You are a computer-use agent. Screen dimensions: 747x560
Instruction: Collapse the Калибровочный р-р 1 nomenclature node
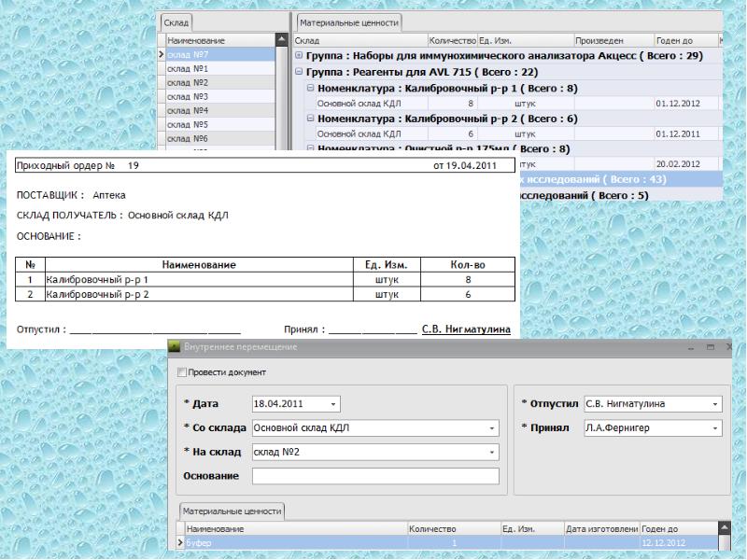click(311, 88)
